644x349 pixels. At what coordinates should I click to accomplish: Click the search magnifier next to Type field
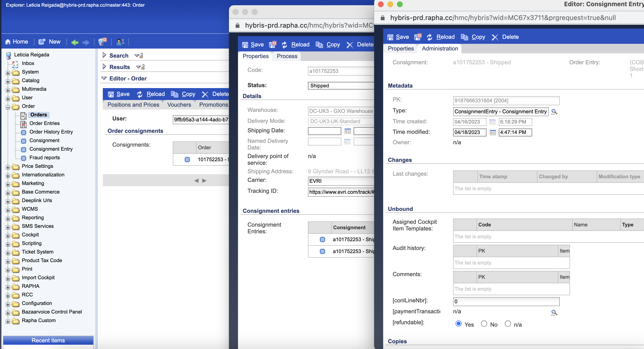554,112
